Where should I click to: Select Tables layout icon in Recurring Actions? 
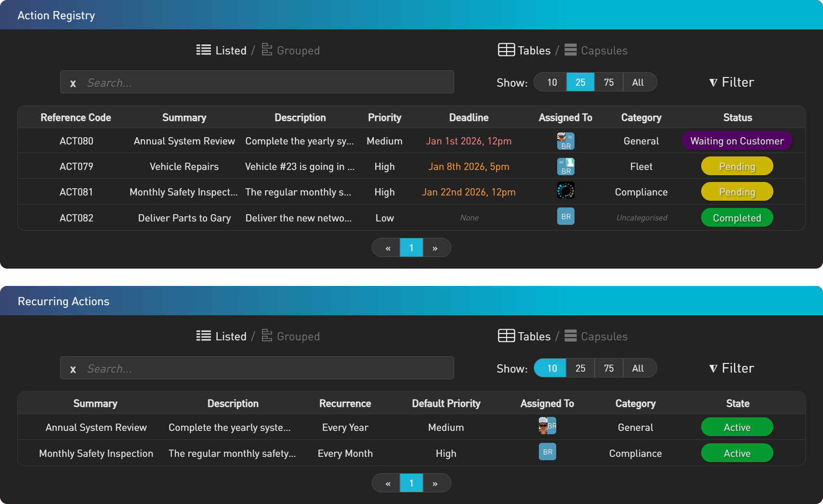(x=506, y=336)
